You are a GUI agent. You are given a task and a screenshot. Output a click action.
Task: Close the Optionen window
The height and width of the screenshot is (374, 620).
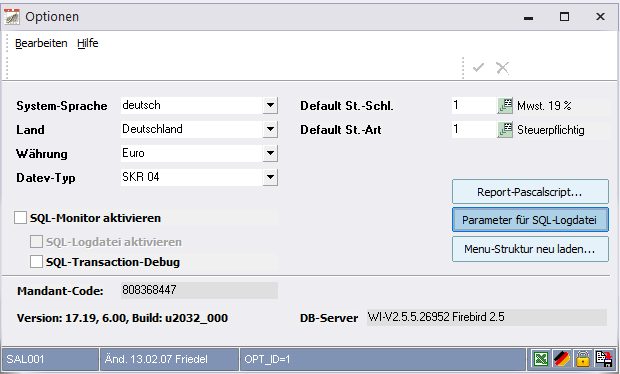[x=600, y=17]
